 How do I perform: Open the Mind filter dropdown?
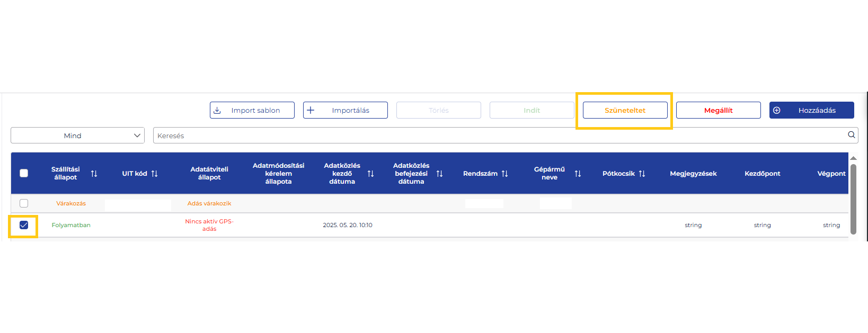(x=77, y=136)
